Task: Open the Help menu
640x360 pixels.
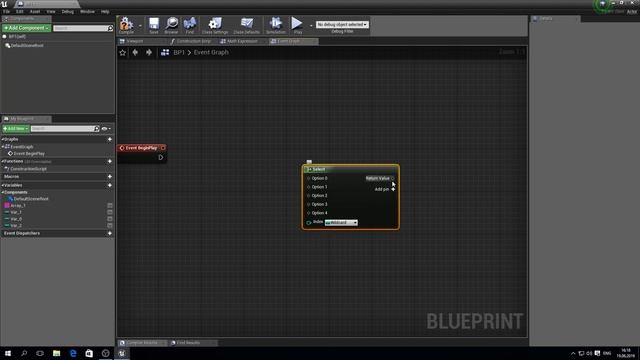Action: click(105, 11)
